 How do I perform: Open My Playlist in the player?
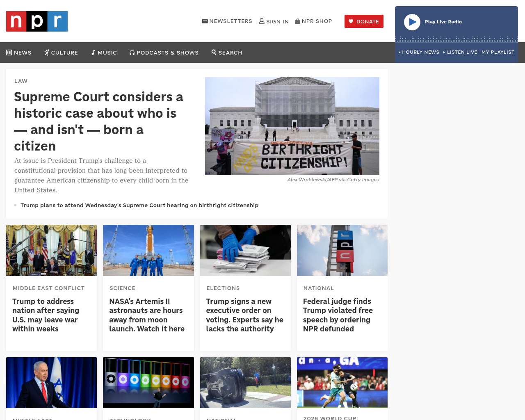498,52
